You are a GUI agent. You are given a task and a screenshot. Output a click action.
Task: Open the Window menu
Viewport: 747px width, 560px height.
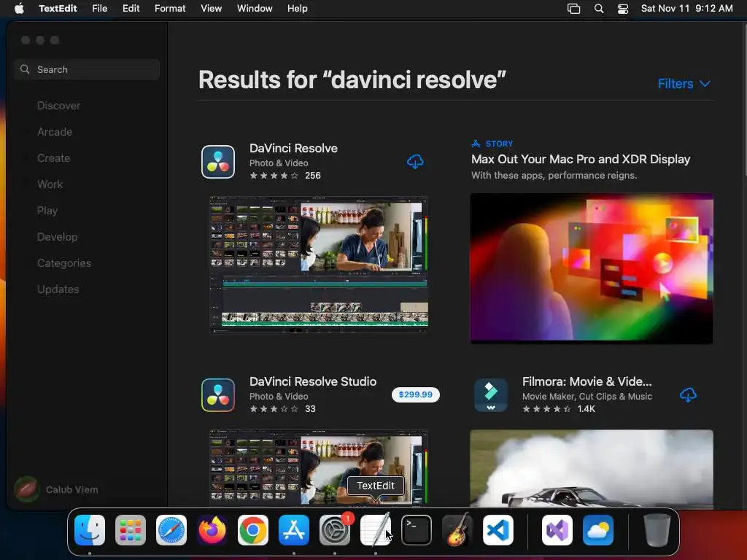[x=255, y=9]
